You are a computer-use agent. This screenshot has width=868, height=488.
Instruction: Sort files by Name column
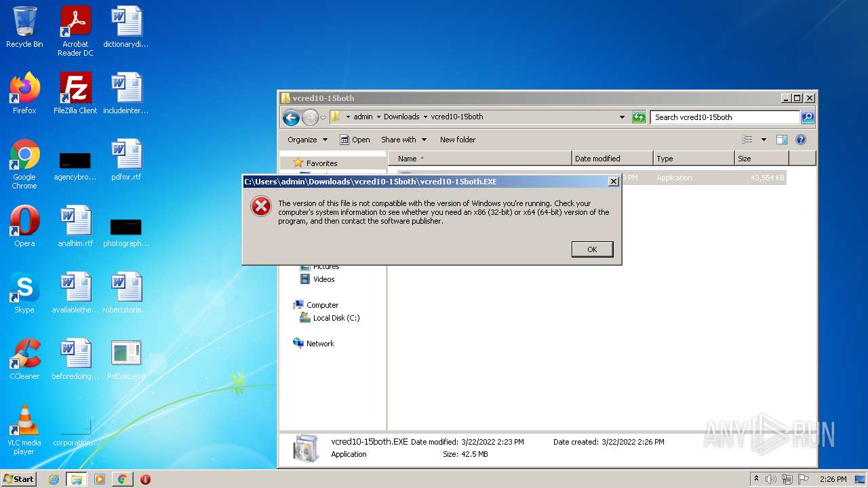click(x=480, y=159)
